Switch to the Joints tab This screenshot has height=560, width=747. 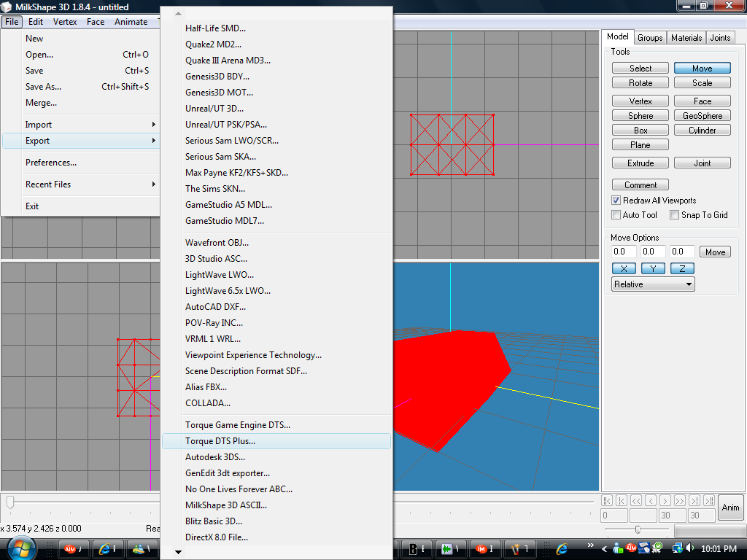click(x=720, y=38)
